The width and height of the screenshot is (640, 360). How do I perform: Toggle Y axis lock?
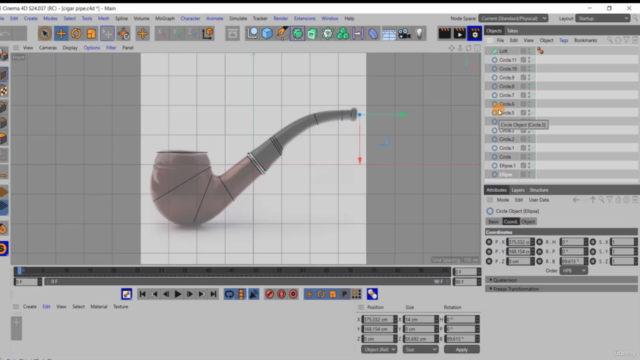pyautogui.click(x=176, y=33)
